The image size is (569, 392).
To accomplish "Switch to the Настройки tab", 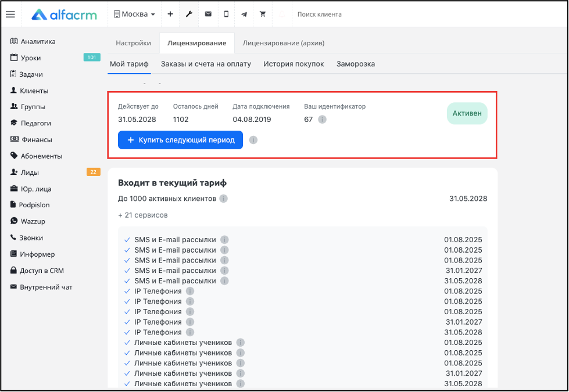I will (x=133, y=43).
